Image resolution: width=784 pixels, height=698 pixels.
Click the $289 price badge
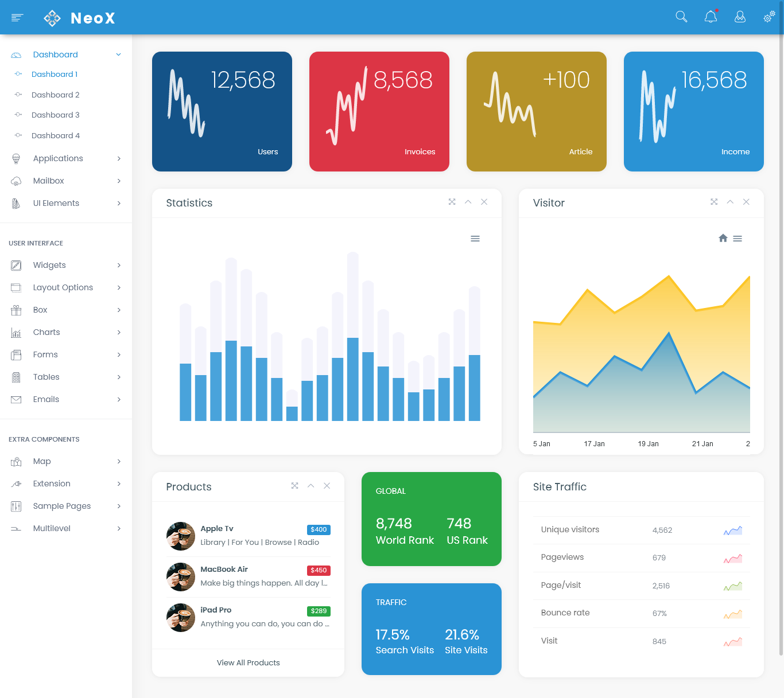tap(319, 611)
